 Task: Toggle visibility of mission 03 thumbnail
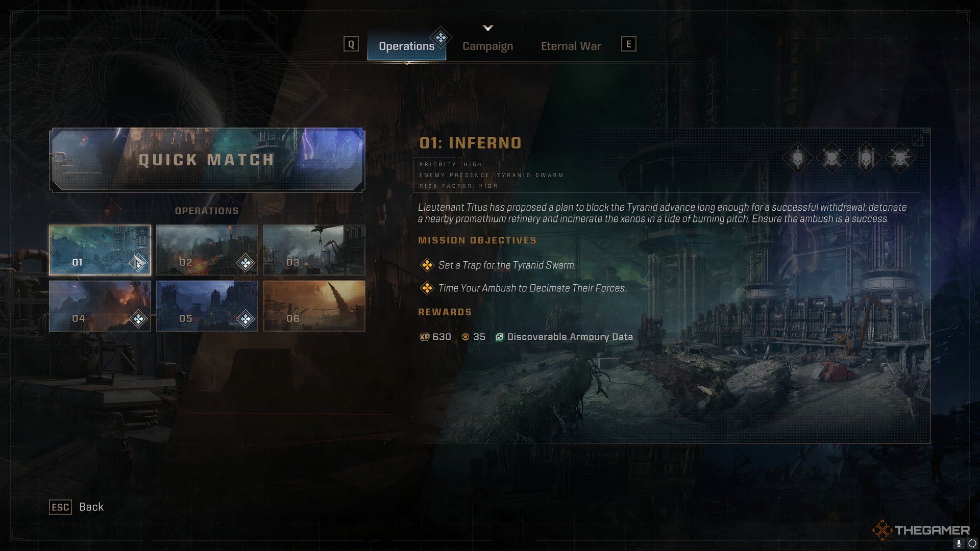[314, 249]
